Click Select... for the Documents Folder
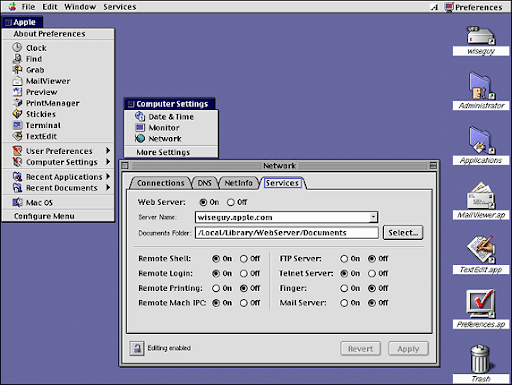 coord(403,233)
